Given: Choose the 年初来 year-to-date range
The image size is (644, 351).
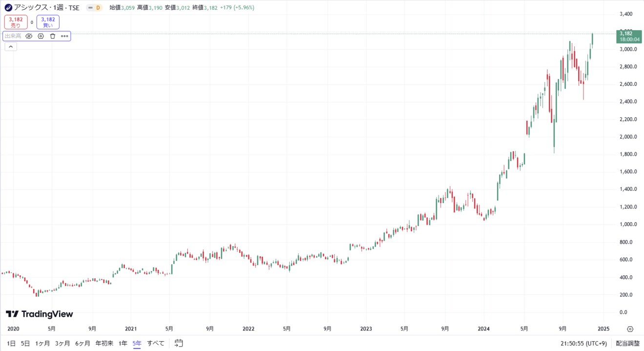Looking at the screenshot, I should 104,343.
